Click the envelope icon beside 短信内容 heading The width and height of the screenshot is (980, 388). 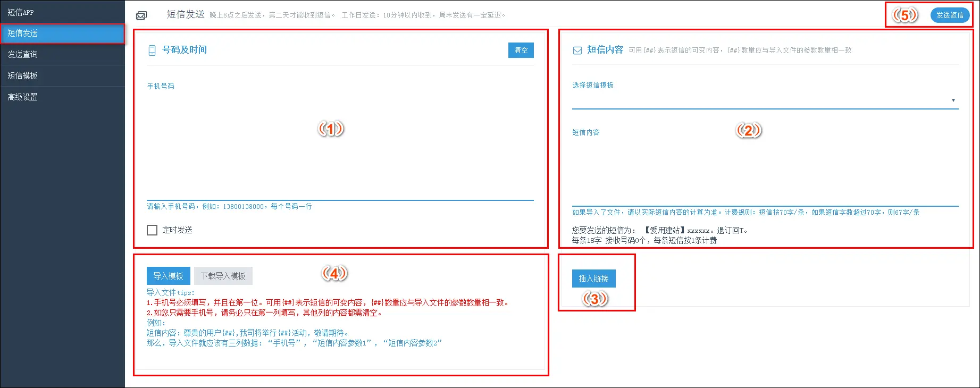click(x=577, y=50)
